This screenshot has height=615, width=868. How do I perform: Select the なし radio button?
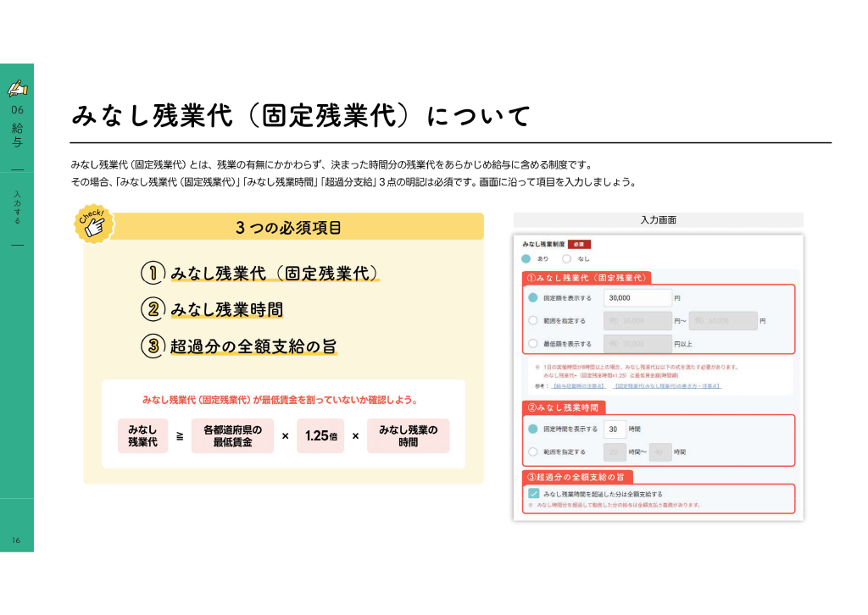click(566, 258)
